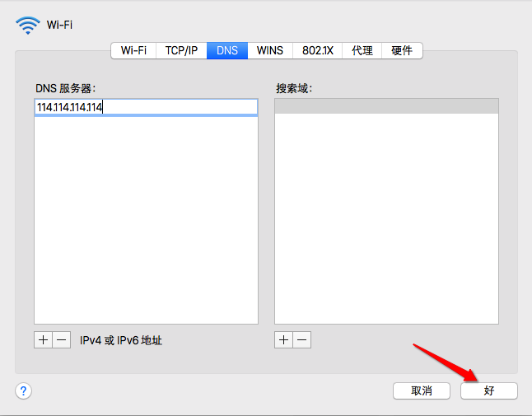Confirm settings with the 好 (OK) button
Image resolution: width=532 pixels, height=416 pixels.
pyautogui.click(x=489, y=390)
